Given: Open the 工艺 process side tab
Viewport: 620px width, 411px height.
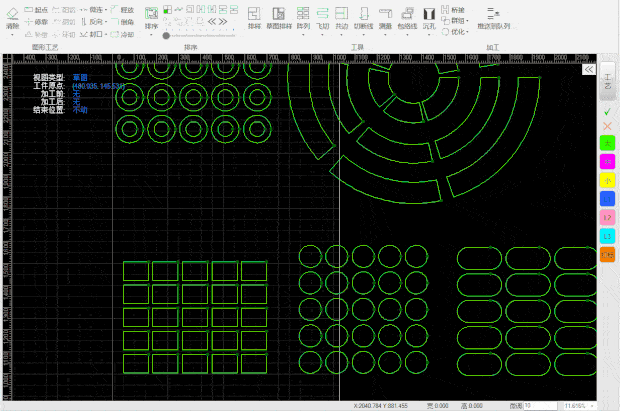Looking at the screenshot, I should [608, 81].
